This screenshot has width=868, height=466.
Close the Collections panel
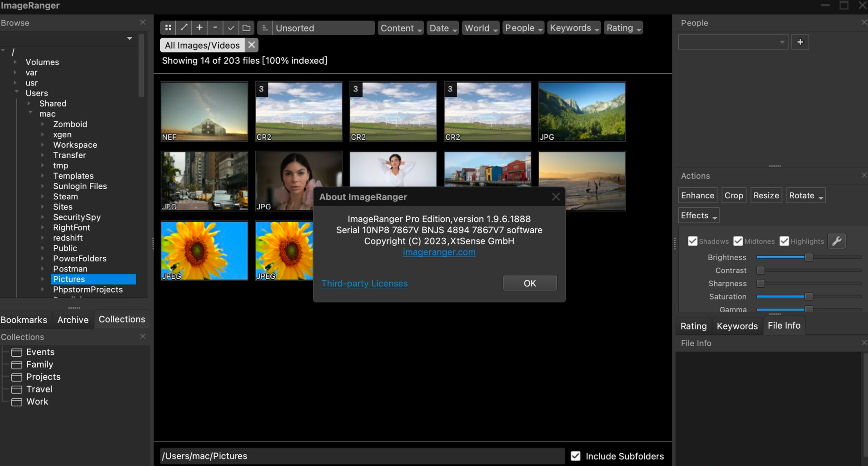[142, 336]
